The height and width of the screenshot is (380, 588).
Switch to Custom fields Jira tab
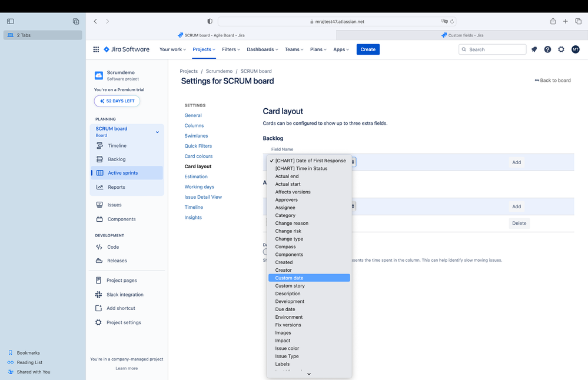click(x=462, y=35)
